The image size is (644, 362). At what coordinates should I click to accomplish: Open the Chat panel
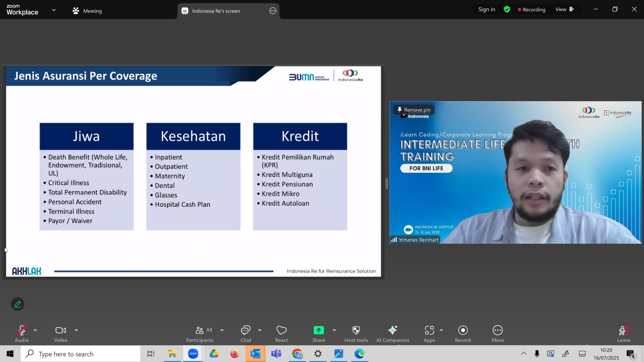point(246,334)
